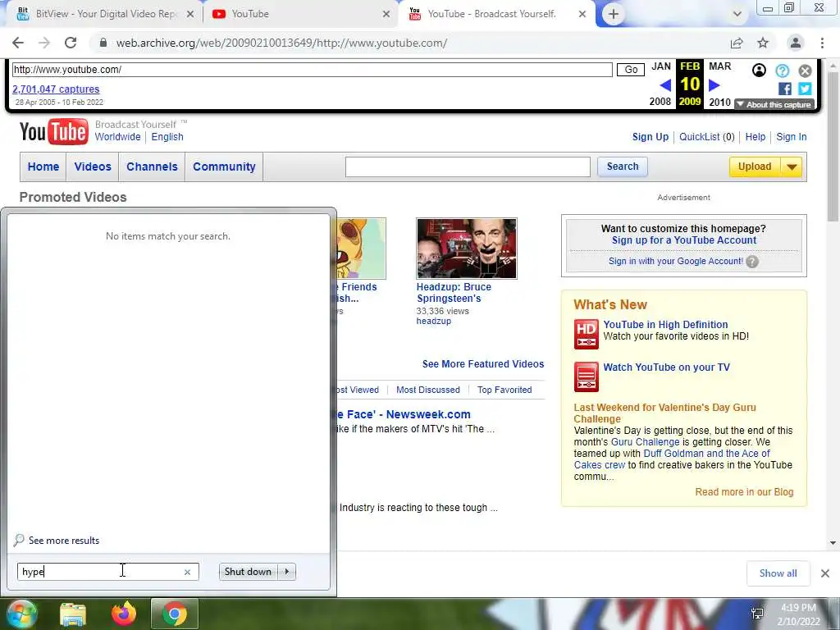Switch to the Most Discussed tab

[x=428, y=390]
